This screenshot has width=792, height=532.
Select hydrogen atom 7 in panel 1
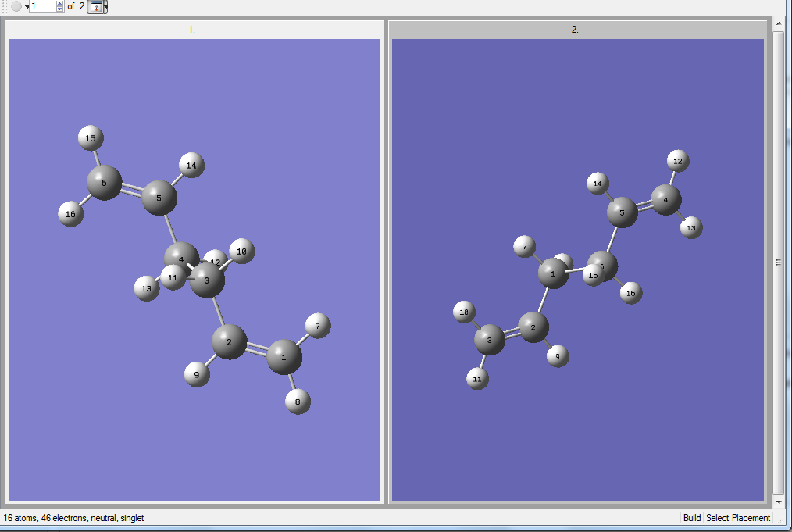(x=318, y=326)
